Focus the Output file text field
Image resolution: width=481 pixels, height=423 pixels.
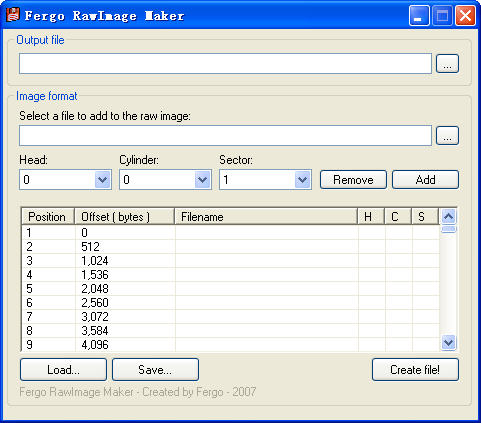(225, 64)
